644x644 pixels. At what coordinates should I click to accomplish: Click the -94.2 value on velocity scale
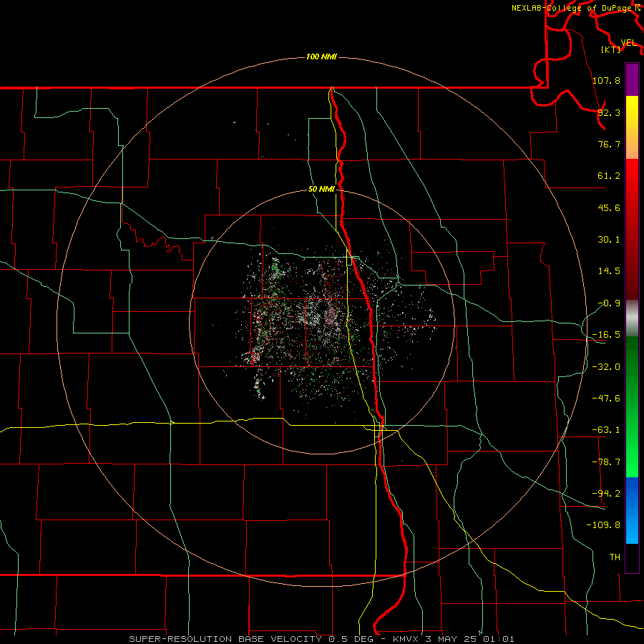(x=606, y=494)
